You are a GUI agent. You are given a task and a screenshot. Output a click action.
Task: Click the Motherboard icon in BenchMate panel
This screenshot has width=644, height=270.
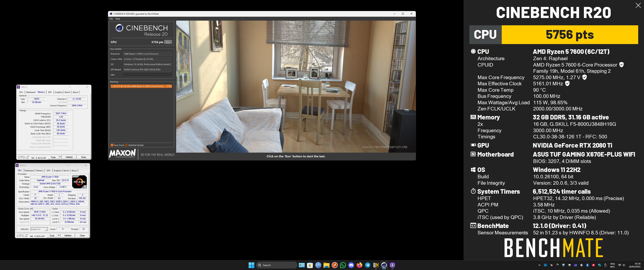[x=473, y=154]
